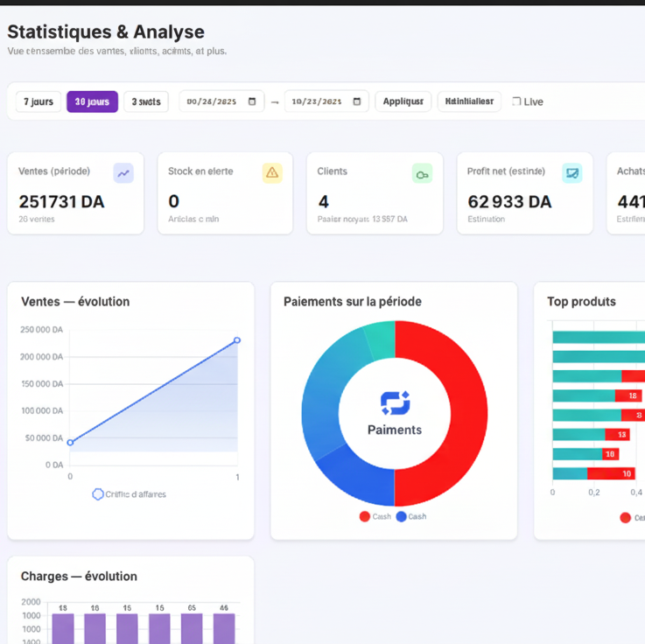Click the Ventes trend chart icon

click(123, 173)
